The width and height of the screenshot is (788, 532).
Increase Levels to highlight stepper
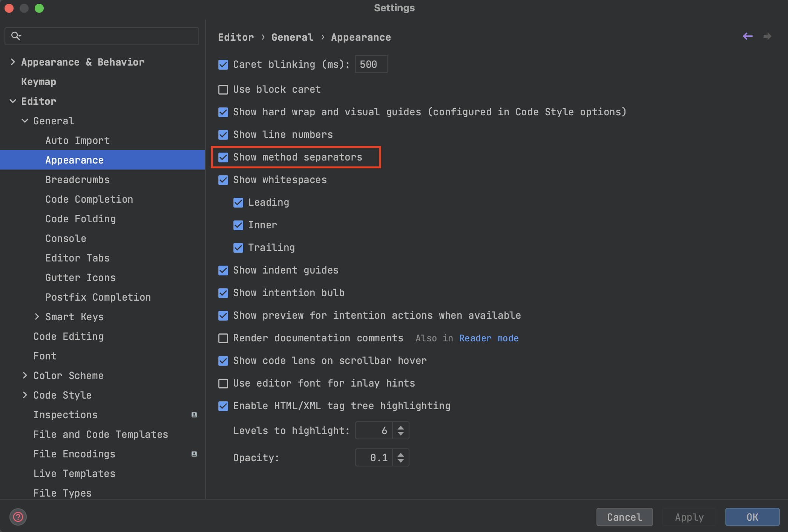tap(401, 427)
